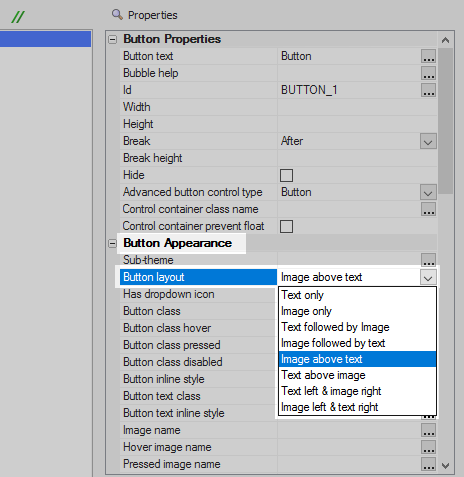
Task: Collapse the Button layout dropdown arrow
Action: [428, 278]
